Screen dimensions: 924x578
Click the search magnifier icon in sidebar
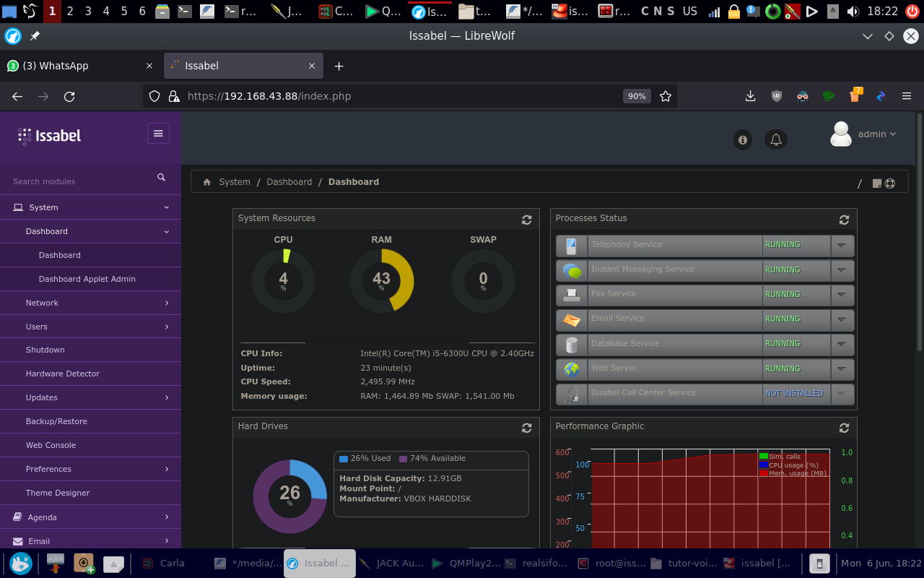click(162, 177)
